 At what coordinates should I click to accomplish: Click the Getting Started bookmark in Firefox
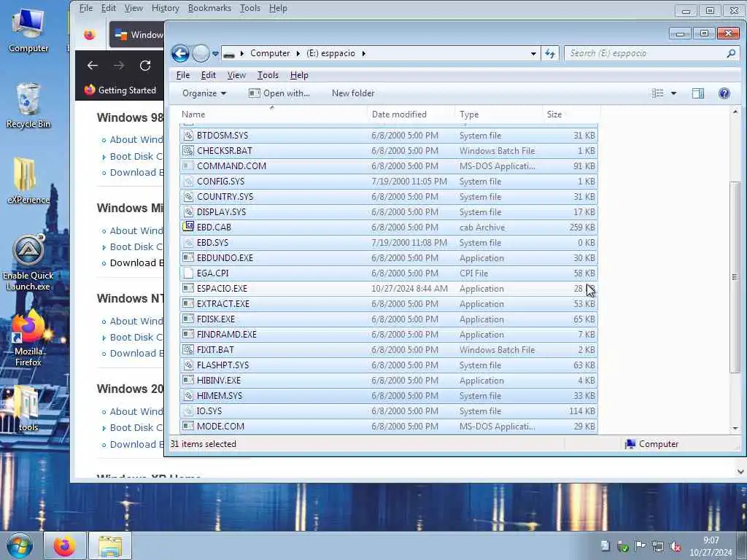click(x=120, y=90)
